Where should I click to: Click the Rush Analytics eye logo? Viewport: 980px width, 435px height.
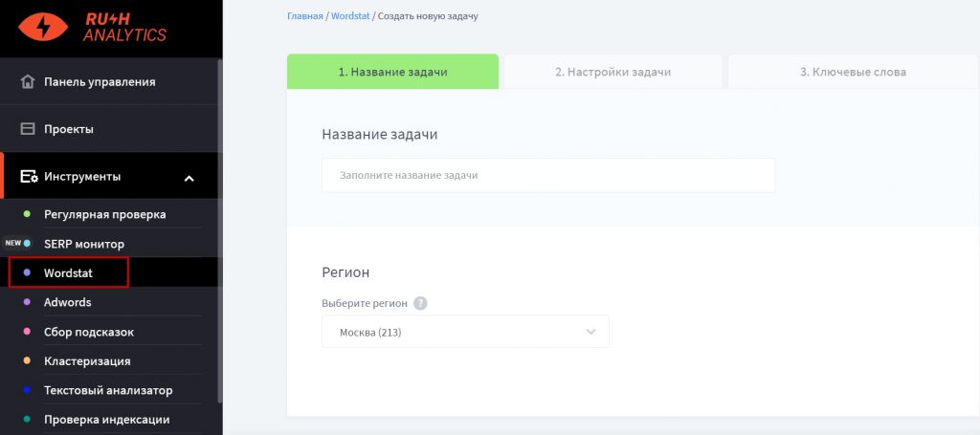point(43,27)
